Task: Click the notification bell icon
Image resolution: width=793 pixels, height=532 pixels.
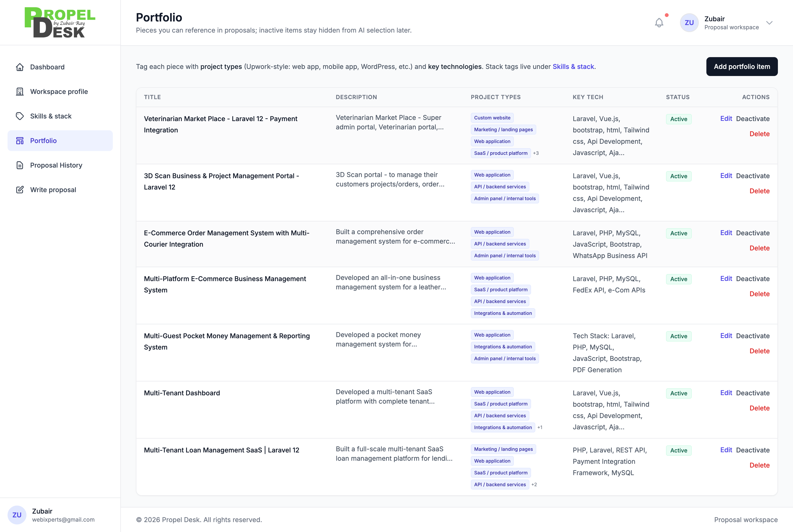Action: (x=659, y=23)
